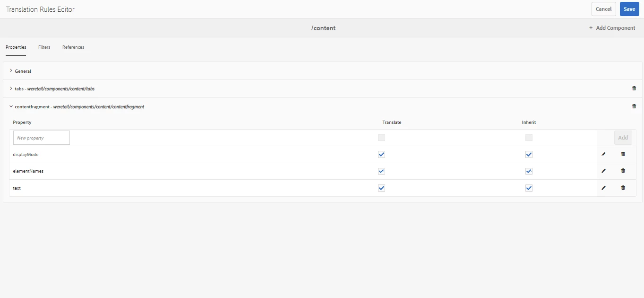Click the Property column header
The width and height of the screenshot is (644, 298).
(x=22, y=123)
